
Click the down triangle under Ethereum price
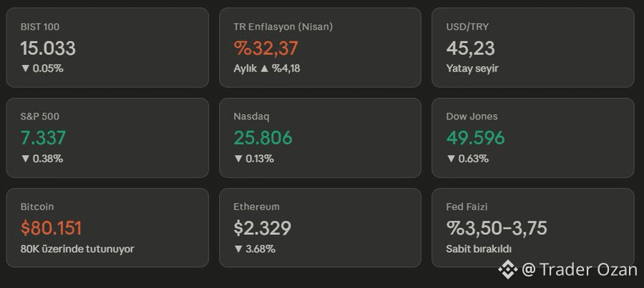(x=238, y=249)
